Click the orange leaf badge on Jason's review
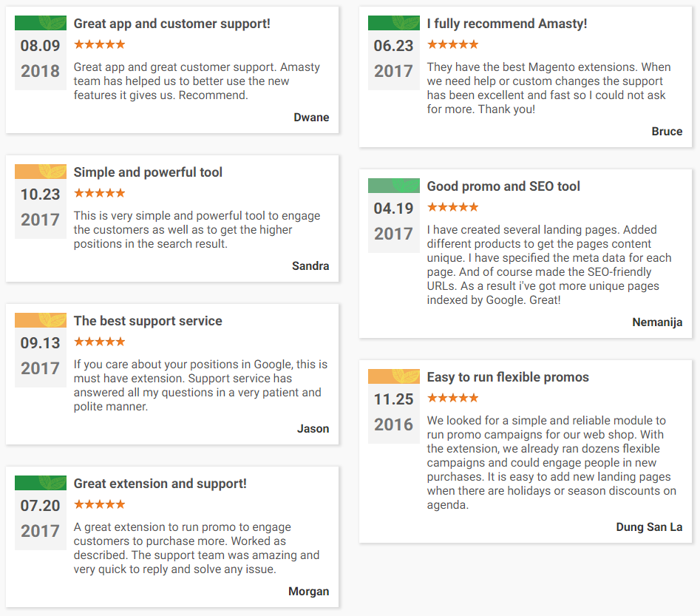700x616 pixels. (x=41, y=320)
